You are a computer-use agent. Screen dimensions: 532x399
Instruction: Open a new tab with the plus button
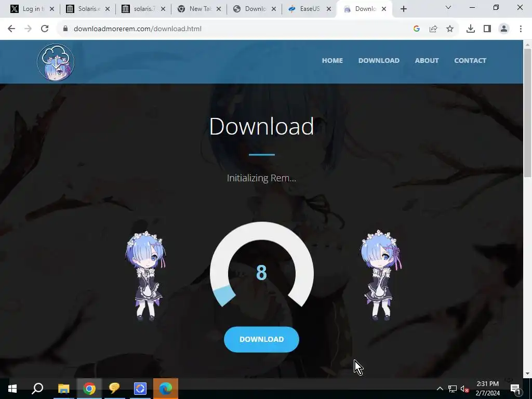click(x=403, y=9)
